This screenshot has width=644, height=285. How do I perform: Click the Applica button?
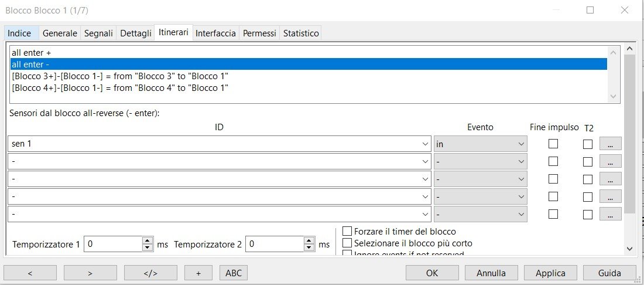(550, 273)
